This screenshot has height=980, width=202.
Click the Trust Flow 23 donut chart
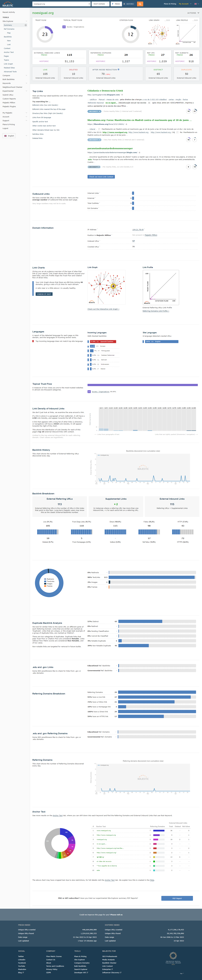coord(45,34)
